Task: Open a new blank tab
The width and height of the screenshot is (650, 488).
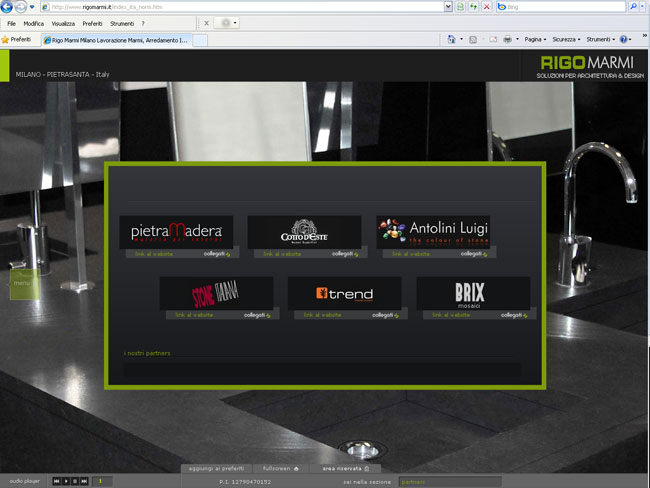Action: 200,40
